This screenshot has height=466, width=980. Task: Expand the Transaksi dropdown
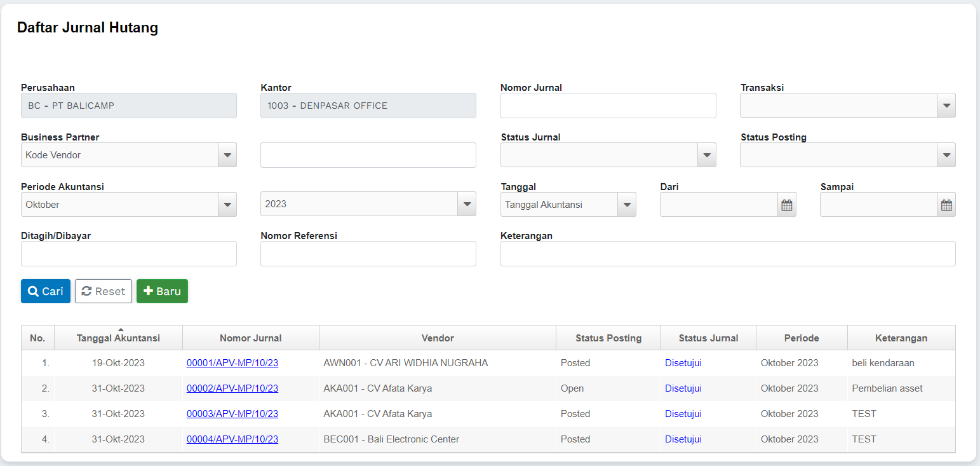(946, 106)
